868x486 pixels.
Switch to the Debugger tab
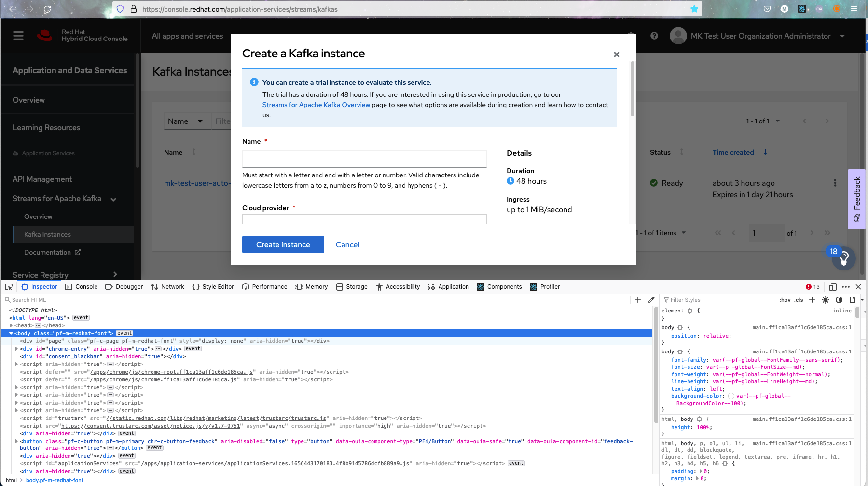tap(124, 287)
